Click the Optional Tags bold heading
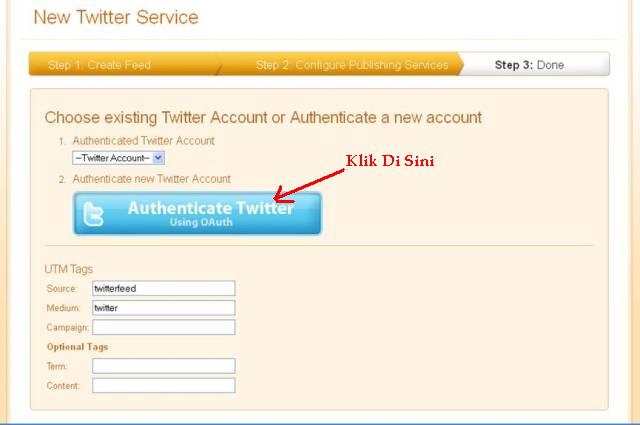Image resolution: width=640 pixels, height=425 pixels. coord(77,347)
